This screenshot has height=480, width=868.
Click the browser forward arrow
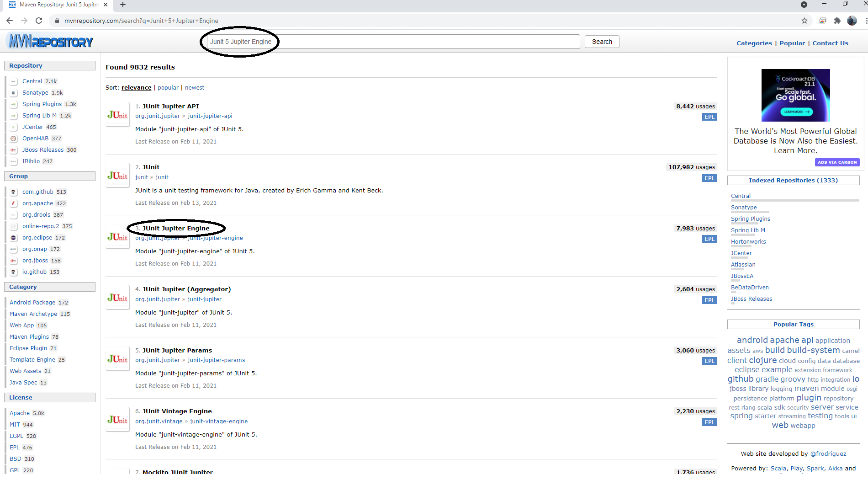[x=24, y=21]
